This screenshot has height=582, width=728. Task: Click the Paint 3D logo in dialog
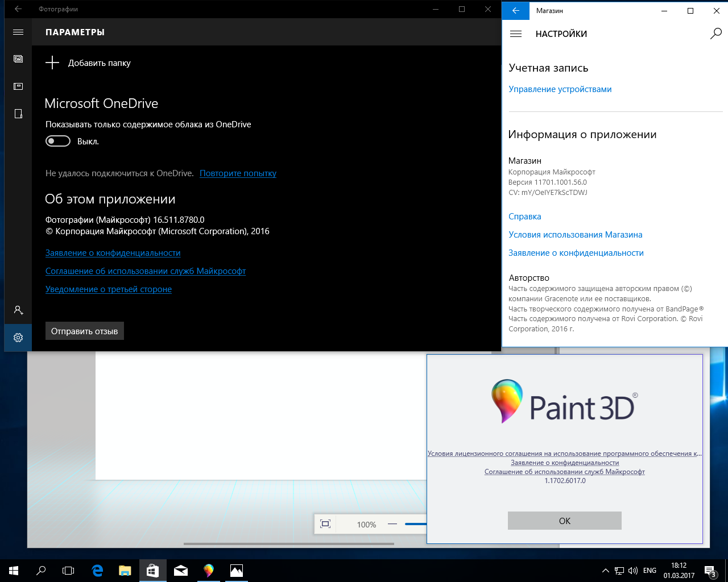click(x=564, y=402)
